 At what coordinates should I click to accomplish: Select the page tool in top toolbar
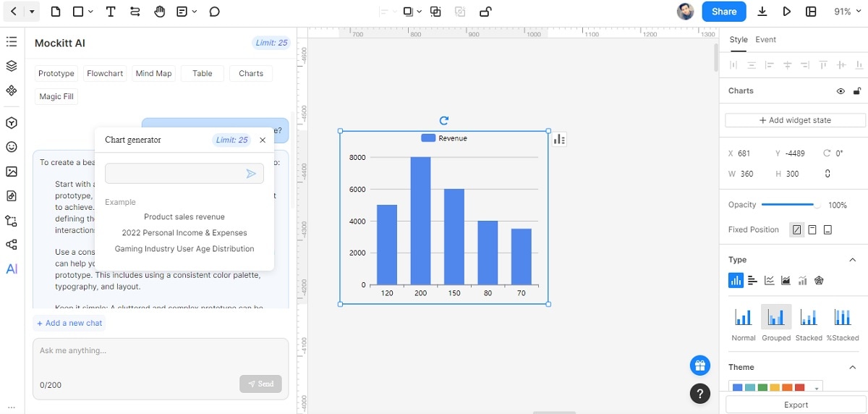pos(56,12)
